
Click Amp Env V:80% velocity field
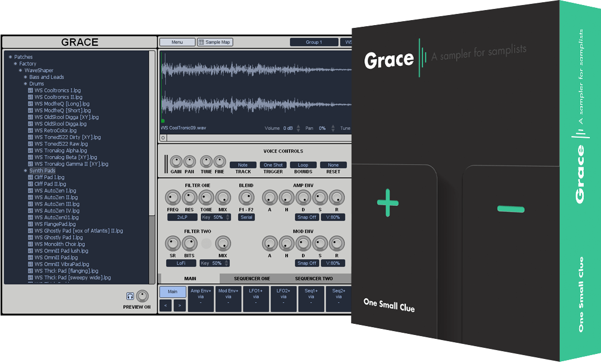click(333, 217)
